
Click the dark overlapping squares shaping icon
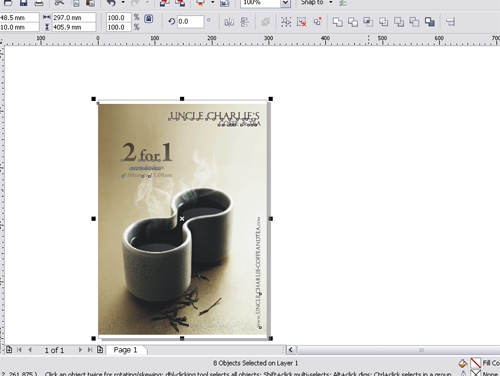[x=430, y=22]
